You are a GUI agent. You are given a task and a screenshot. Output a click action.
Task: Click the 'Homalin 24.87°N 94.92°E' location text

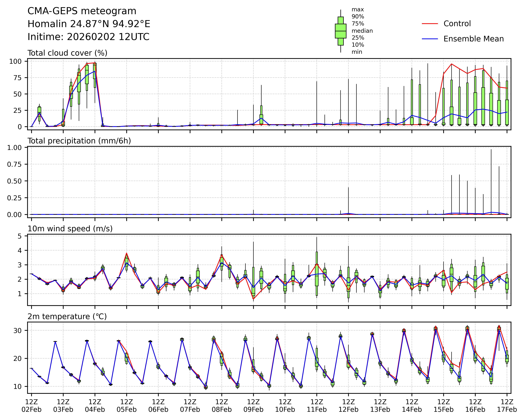89,24
